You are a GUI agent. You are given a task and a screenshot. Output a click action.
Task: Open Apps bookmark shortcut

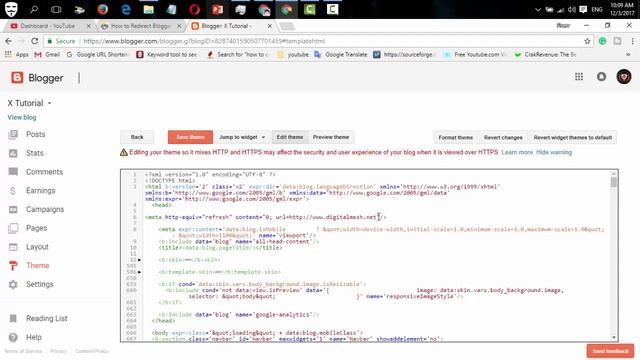coord(17,54)
